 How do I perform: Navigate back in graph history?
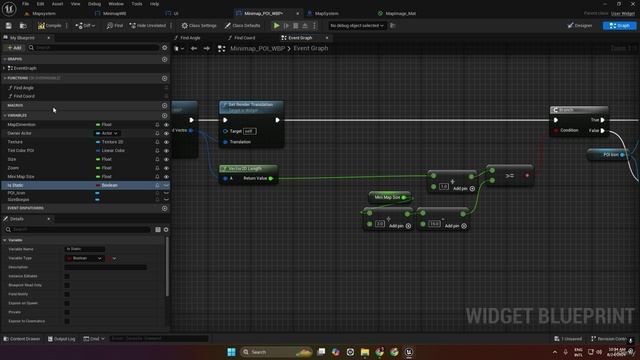[x=194, y=49]
